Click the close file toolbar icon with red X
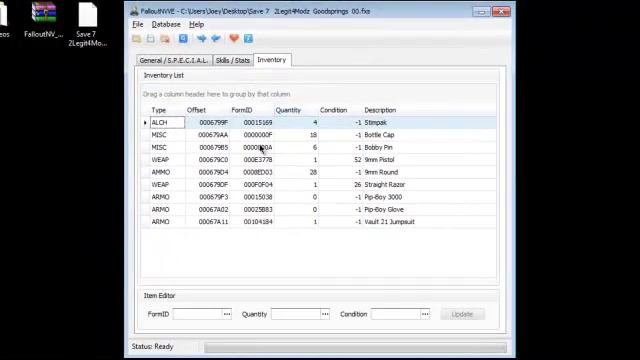The height and width of the screenshot is (360, 640). tap(165, 39)
